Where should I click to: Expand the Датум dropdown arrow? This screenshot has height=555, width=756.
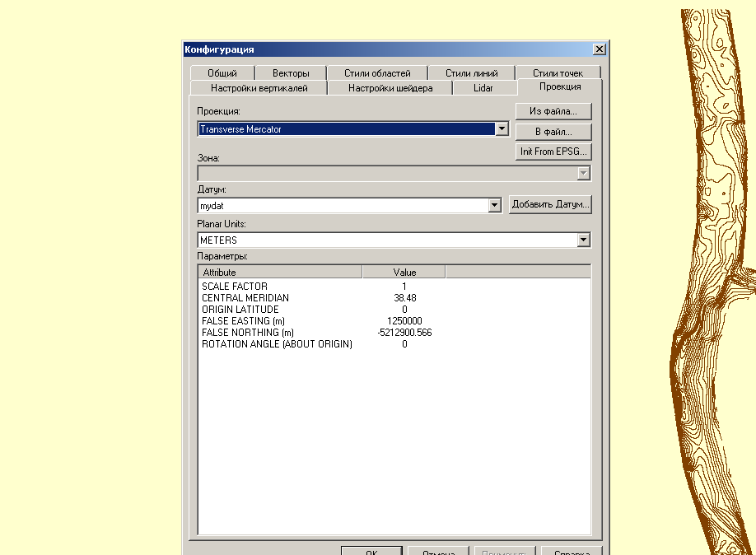coord(494,205)
